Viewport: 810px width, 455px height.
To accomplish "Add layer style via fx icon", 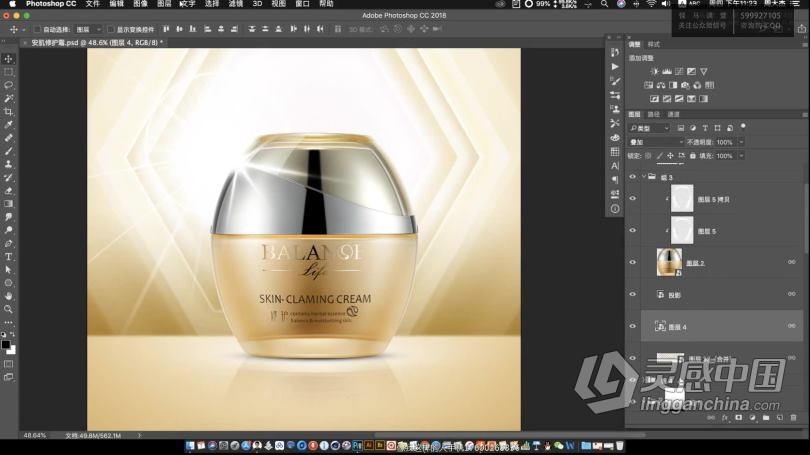I will tap(725, 417).
